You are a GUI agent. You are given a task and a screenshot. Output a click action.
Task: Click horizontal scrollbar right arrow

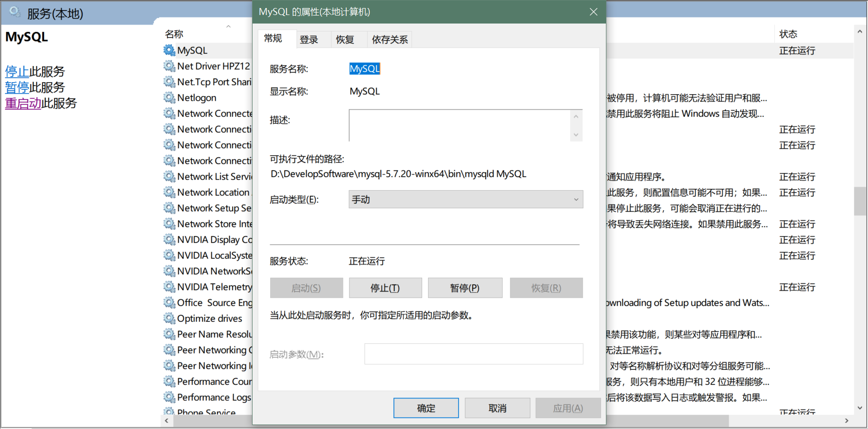coord(846,420)
